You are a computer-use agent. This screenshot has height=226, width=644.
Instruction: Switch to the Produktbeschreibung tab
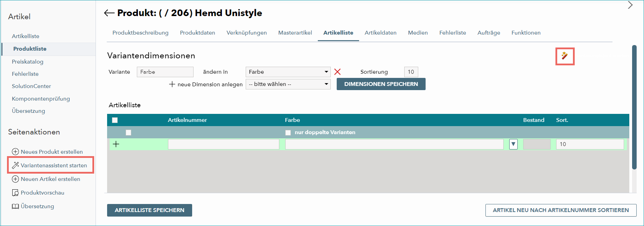[140, 33]
